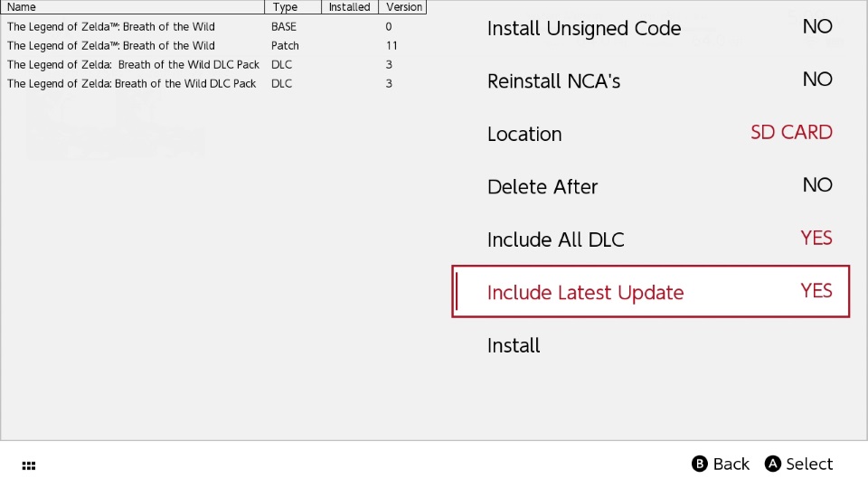Toggle the Reinstall NCA's setting
The height and width of the screenshot is (488, 868).
point(650,80)
